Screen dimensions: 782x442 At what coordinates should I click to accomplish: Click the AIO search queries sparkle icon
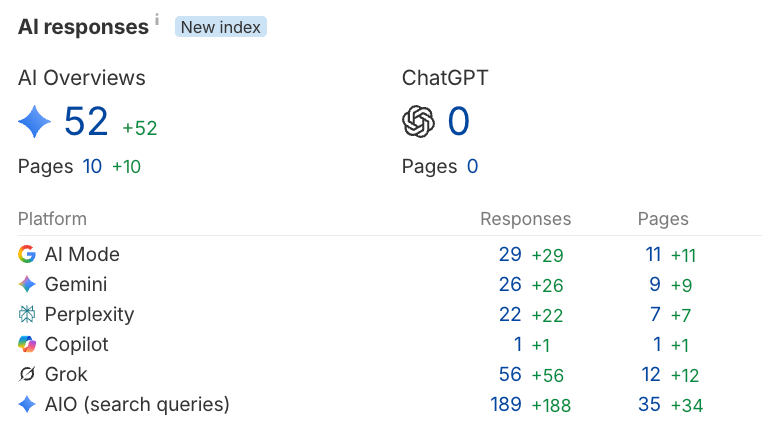pyautogui.click(x=27, y=404)
